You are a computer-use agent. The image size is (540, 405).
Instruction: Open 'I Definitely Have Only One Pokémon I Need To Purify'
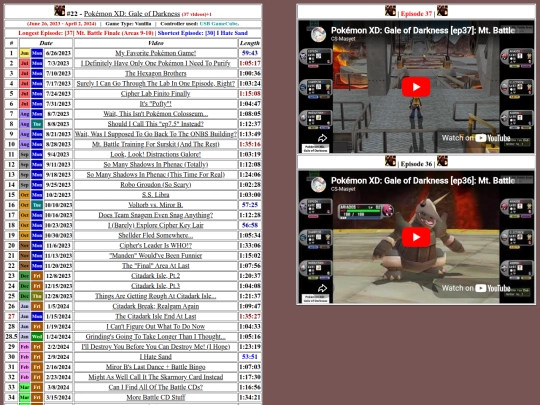pos(156,63)
